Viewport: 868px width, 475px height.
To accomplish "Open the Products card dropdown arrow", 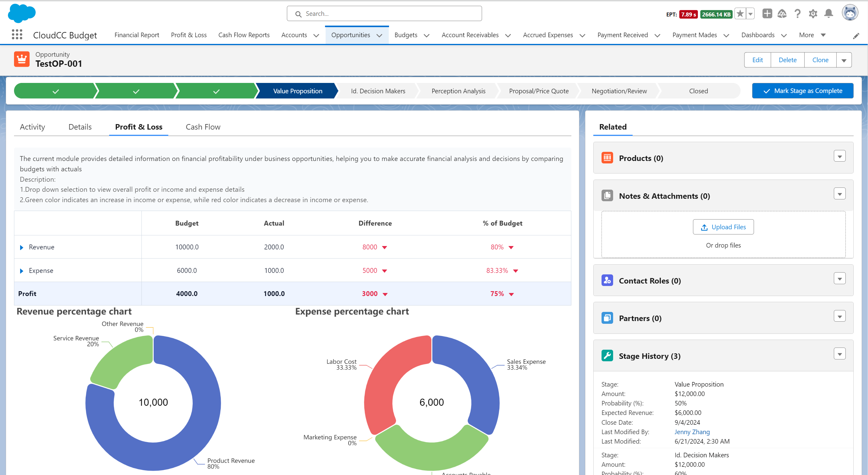I will coord(840,156).
